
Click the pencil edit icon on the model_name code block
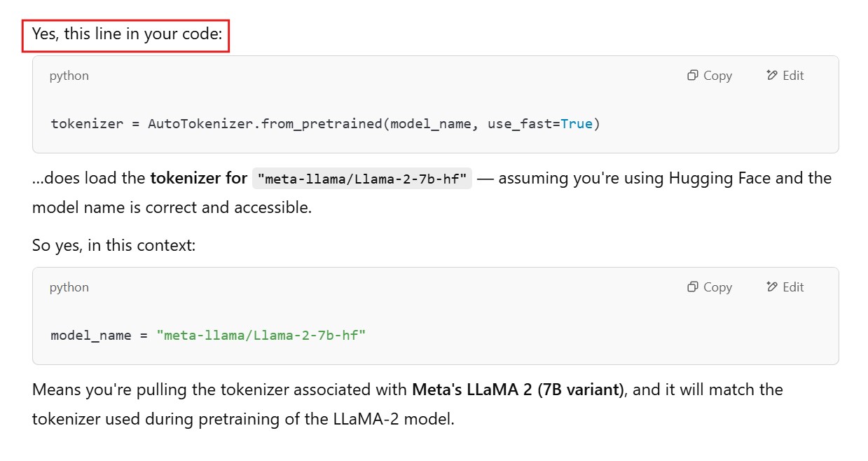(772, 287)
